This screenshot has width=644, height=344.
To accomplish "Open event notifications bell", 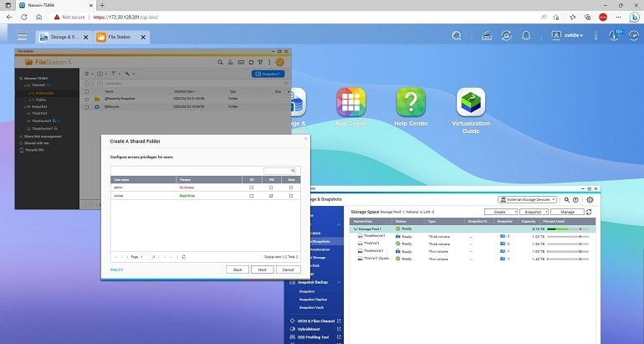I will (526, 36).
